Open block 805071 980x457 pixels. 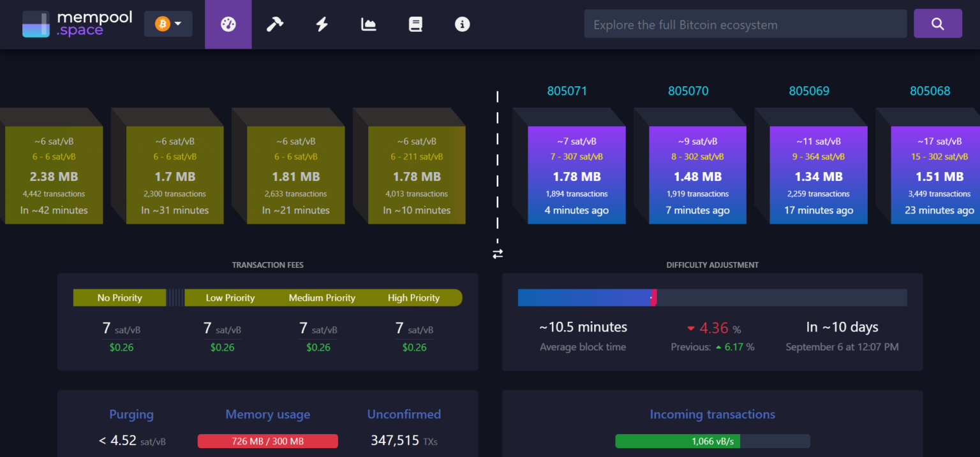pos(567,91)
